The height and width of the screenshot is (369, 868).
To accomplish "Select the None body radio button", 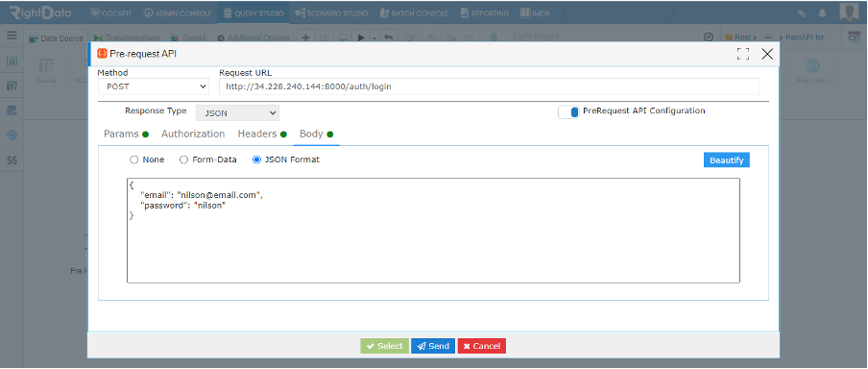I will tap(133, 160).
